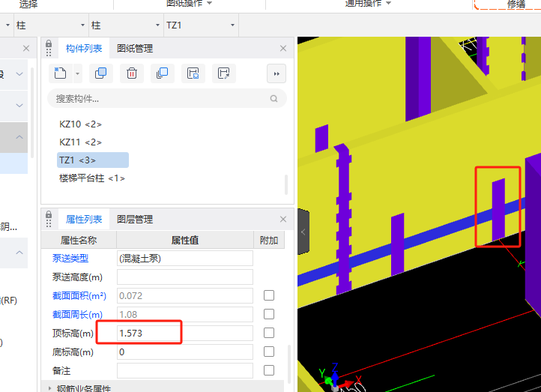The width and height of the screenshot is (541, 392).
Task: Click the copy component icon
Action: point(100,73)
